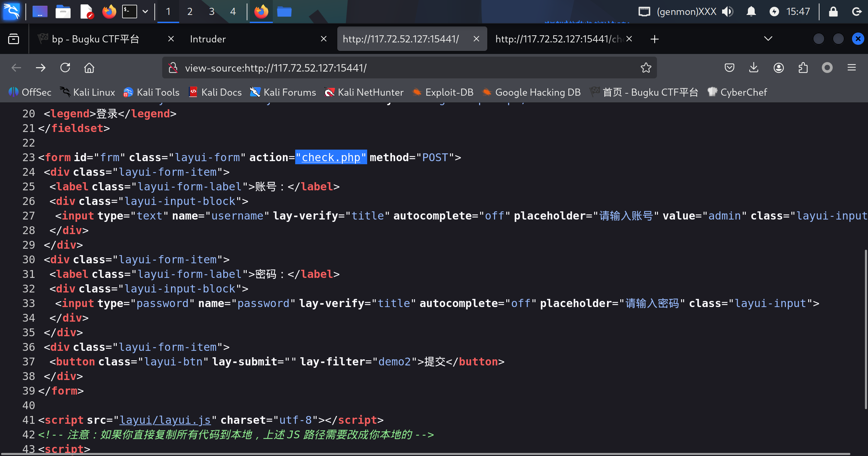Open the Downloads panel
This screenshot has height=456, width=868.
tap(754, 68)
